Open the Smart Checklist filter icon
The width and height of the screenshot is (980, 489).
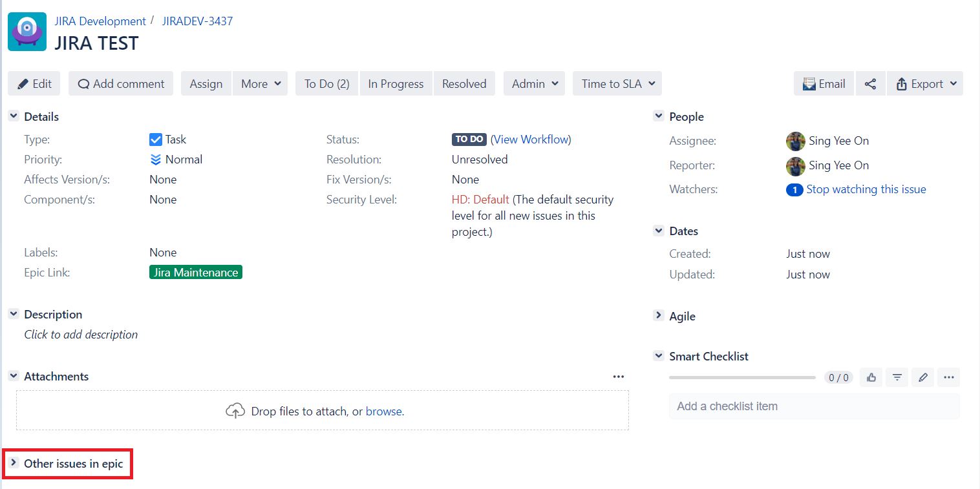point(897,377)
